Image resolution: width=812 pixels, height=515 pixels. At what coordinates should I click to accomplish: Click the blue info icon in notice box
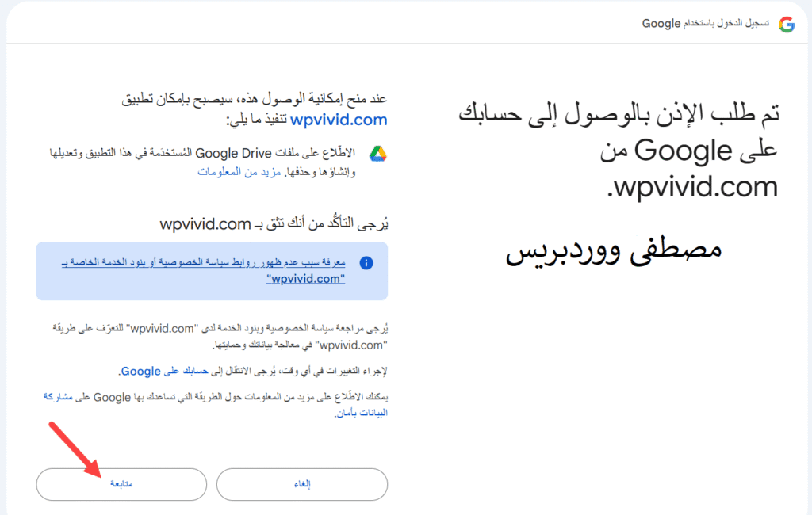(x=366, y=263)
